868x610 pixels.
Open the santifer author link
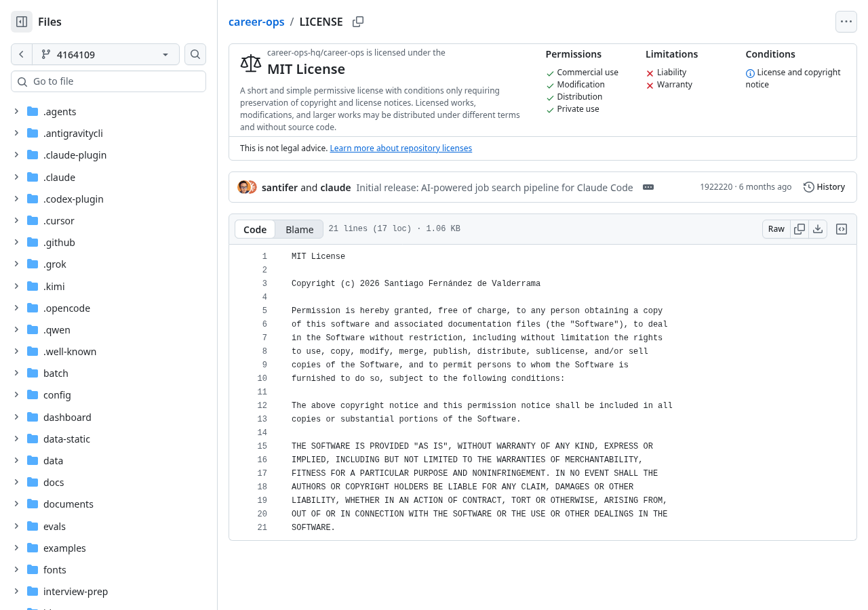(279, 188)
